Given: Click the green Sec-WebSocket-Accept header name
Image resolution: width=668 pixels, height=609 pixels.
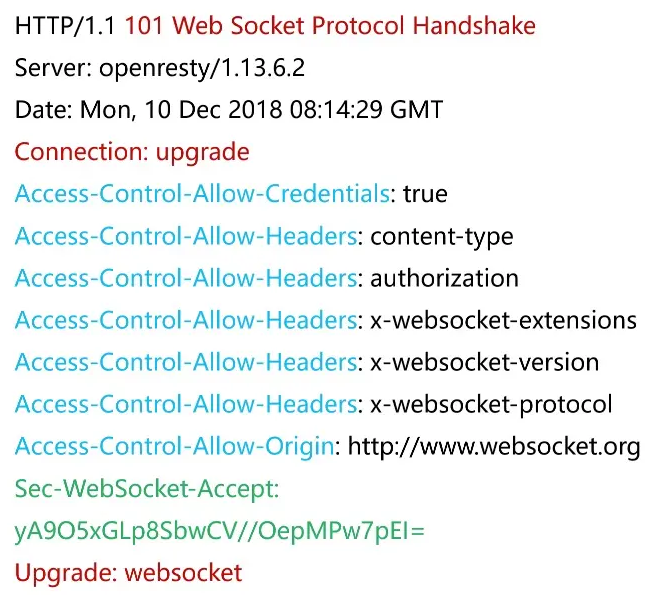Looking at the screenshot, I should click(x=147, y=489).
